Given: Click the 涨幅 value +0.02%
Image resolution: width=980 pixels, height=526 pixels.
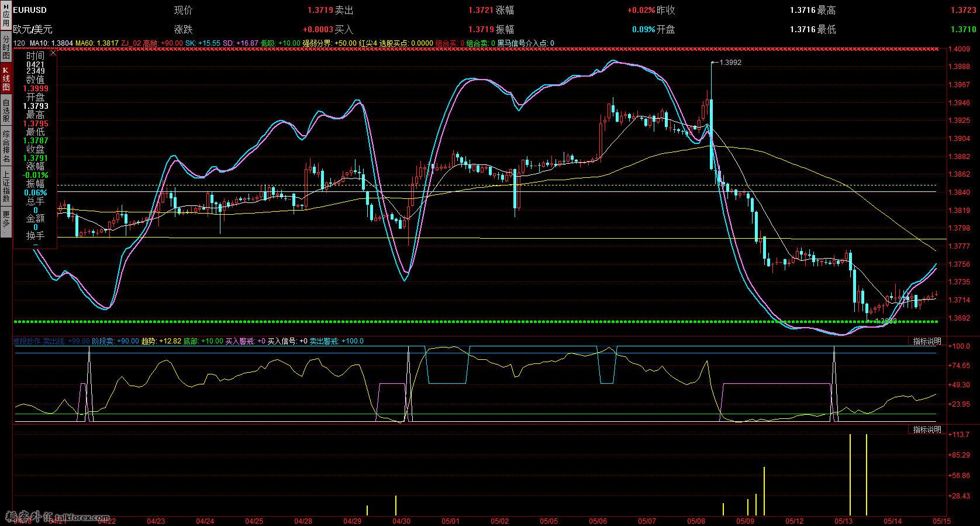Looking at the screenshot, I should pyautogui.click(x=641, y=11).
